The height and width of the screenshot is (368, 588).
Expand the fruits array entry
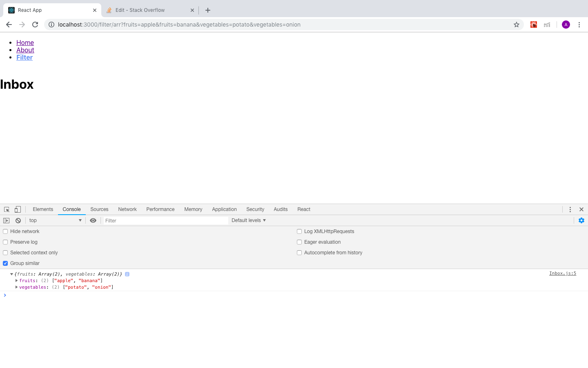(x=16, y=280)
